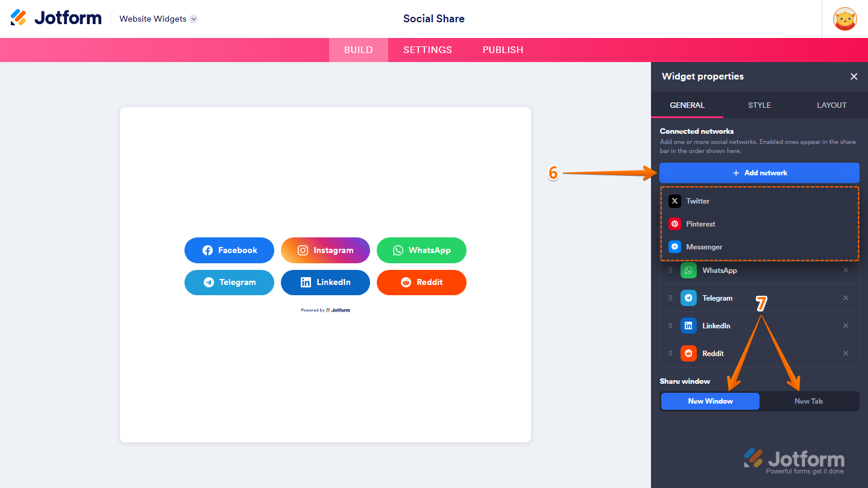This screenshot has height=488, width=868.
Task: Choose Messenger from the network list
Action: coord(759,247)
